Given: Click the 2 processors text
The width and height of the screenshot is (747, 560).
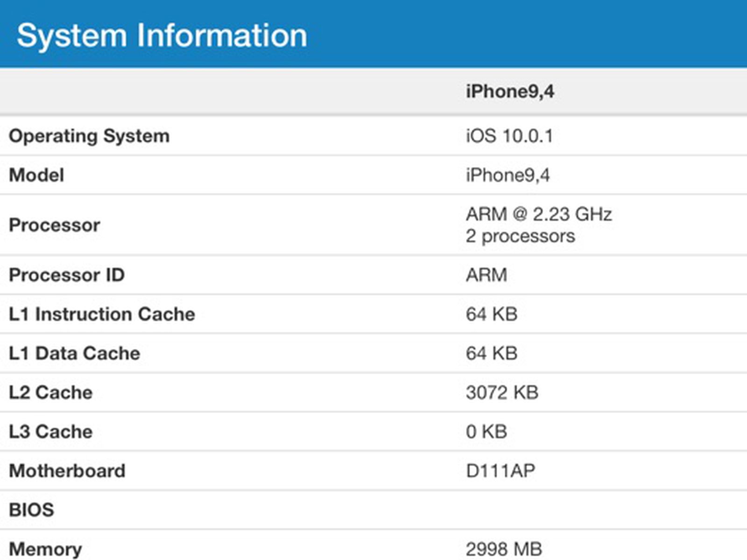Looking at the screenshot, I should point(520,236).
